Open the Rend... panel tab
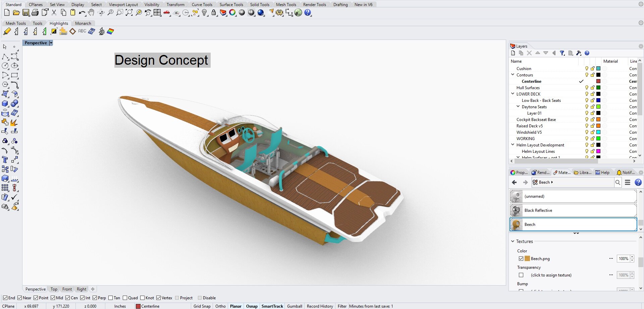 [x=541, y=173]
